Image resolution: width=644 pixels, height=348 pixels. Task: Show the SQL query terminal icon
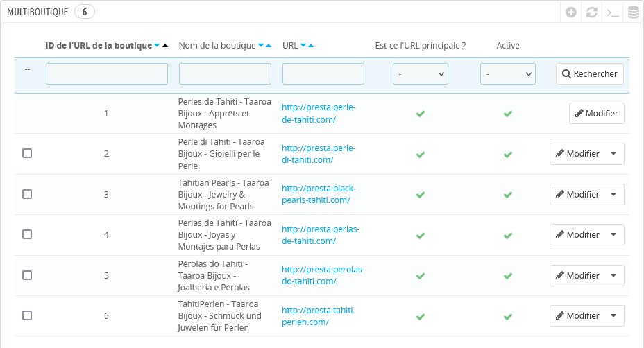pos(613,12)
